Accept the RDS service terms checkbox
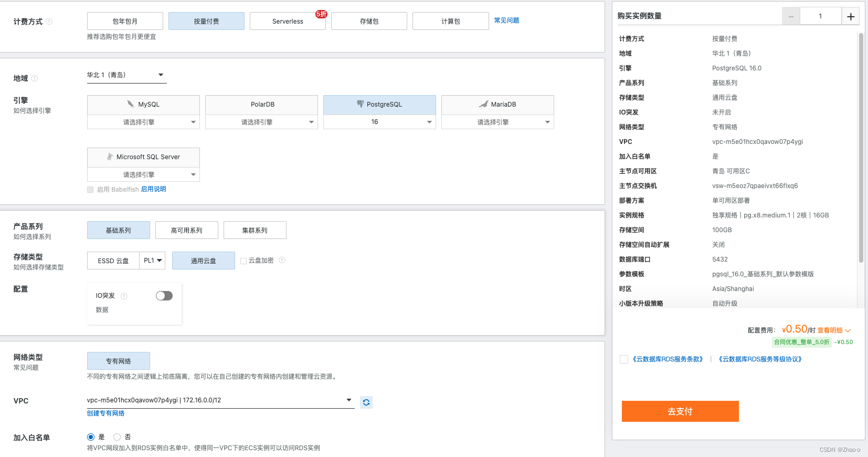 point(624,359)
